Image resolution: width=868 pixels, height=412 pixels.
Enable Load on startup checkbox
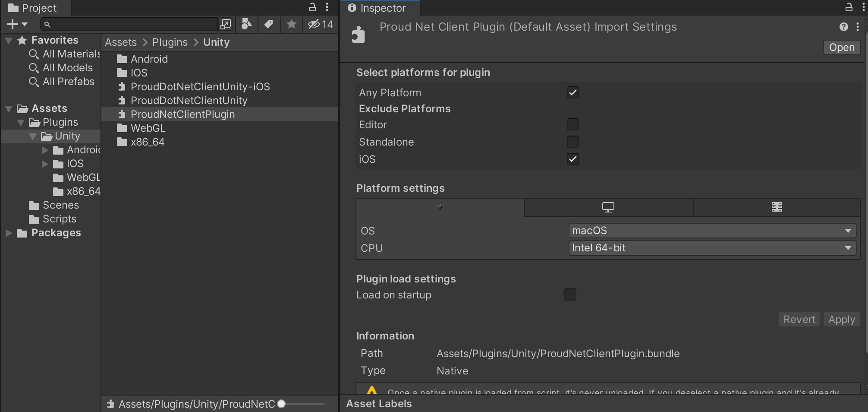coord(570,295)
